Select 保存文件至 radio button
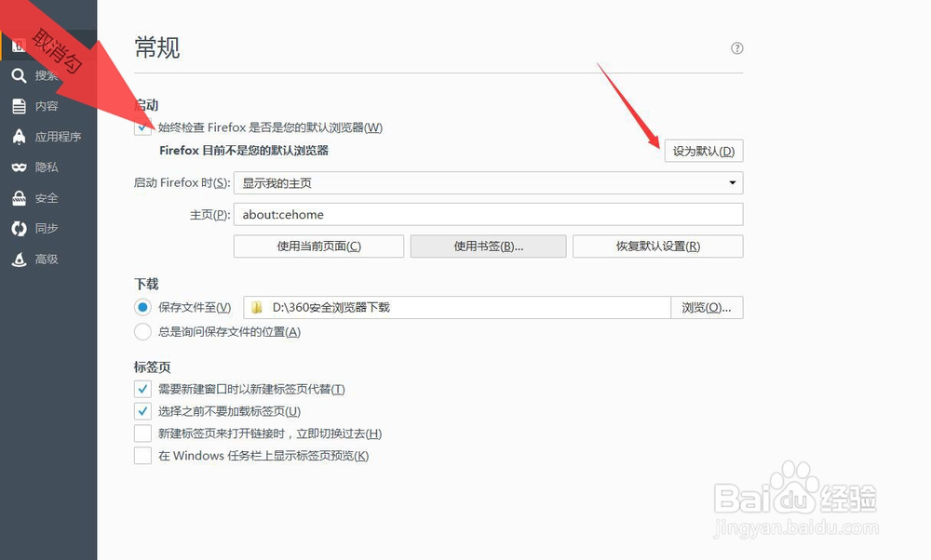This screenshot has width=931, height=560. pos(142,307)
